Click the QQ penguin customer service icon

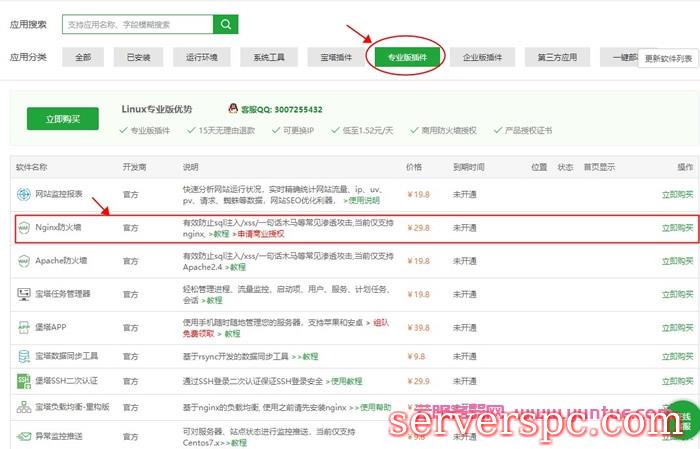point(232,108)
